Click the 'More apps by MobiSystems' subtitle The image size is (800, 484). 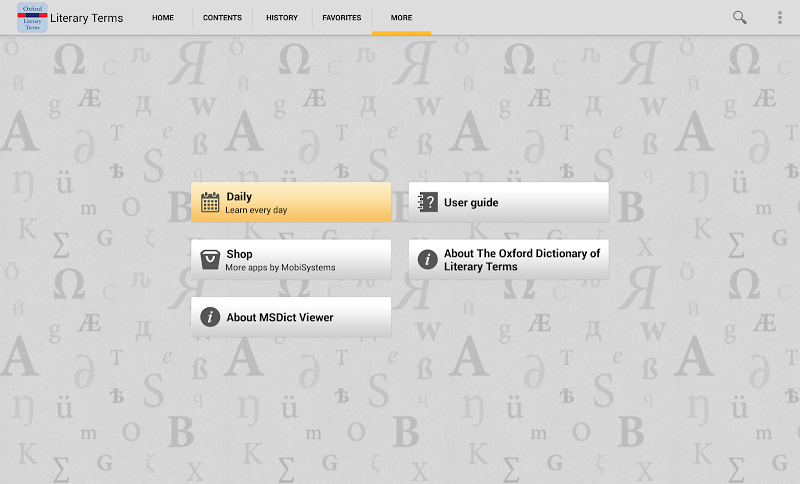(x=280, y=267)
